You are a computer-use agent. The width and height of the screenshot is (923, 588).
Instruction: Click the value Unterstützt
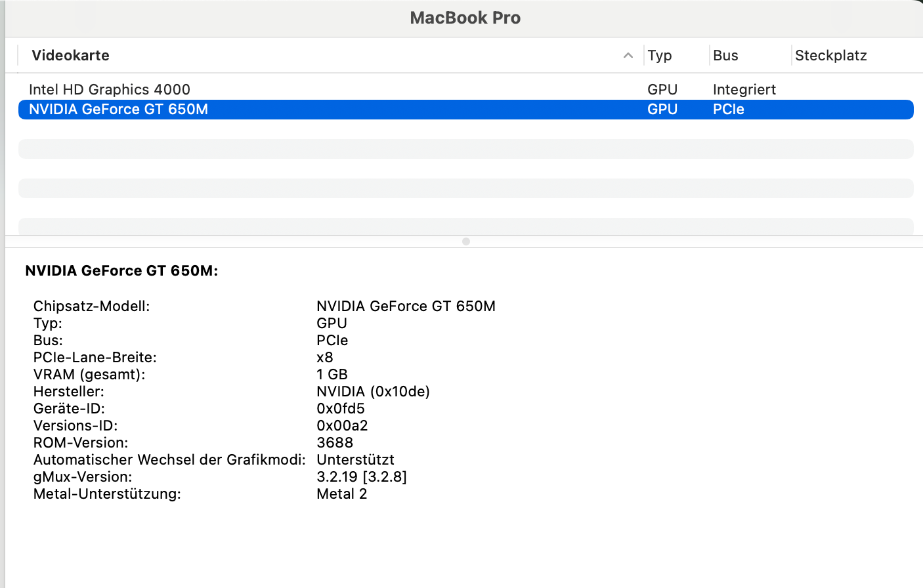[x=356, y=459]
